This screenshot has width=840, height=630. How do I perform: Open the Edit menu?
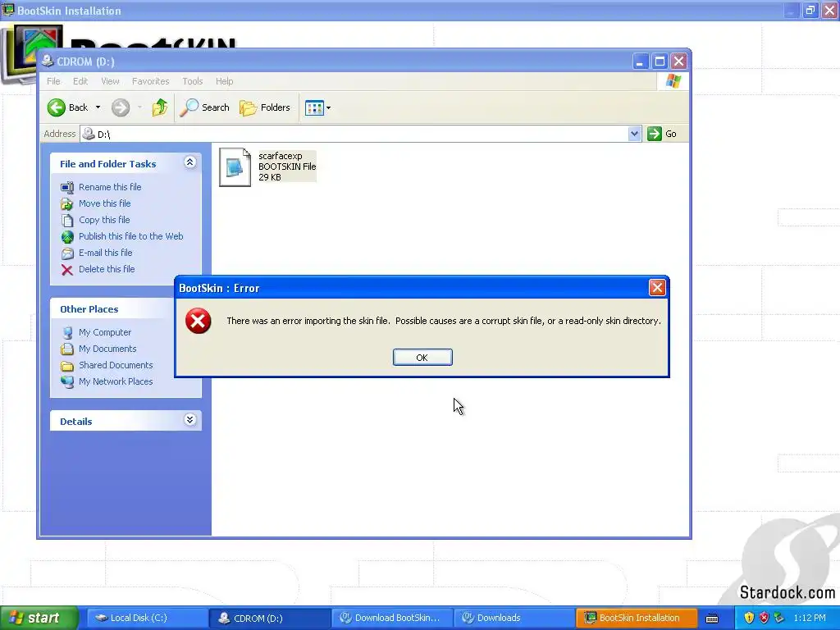pos(80,81)
